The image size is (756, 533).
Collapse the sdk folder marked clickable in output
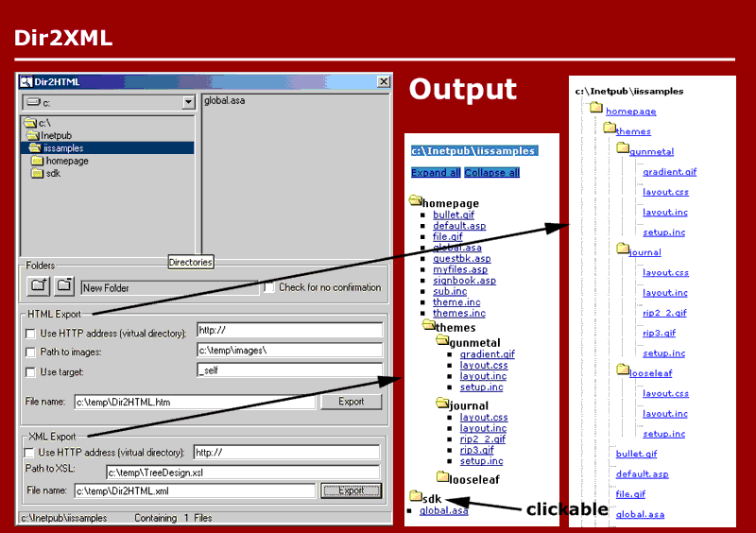click(x=424, y=498)
